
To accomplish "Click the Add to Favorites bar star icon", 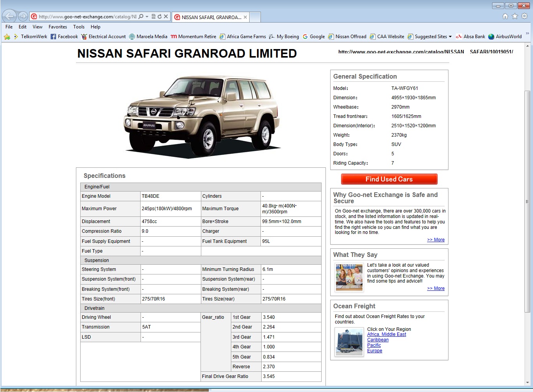I will point(7,37).
